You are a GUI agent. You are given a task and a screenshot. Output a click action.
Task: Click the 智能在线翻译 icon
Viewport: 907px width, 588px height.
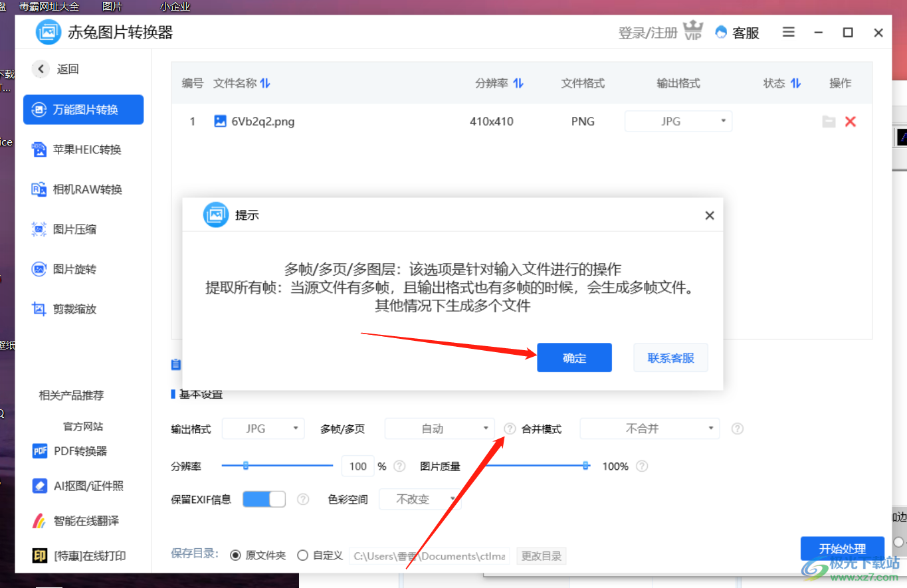[x=40, y=520]
